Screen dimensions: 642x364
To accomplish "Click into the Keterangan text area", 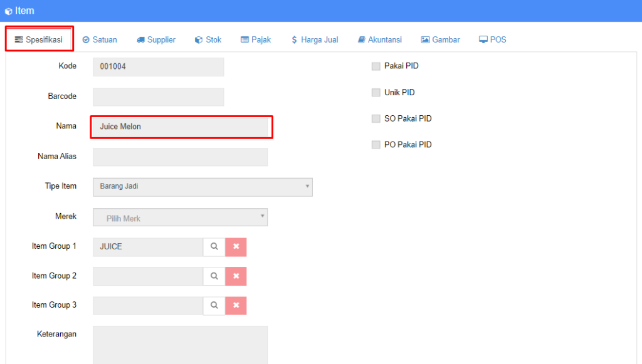I will [x=180, y=344].
